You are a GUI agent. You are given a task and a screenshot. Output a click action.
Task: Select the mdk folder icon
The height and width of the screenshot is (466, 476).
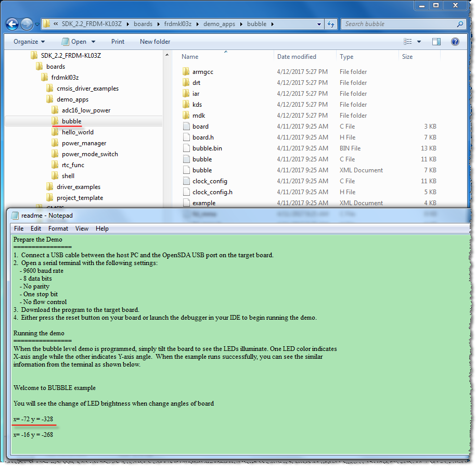pos(186,116)
